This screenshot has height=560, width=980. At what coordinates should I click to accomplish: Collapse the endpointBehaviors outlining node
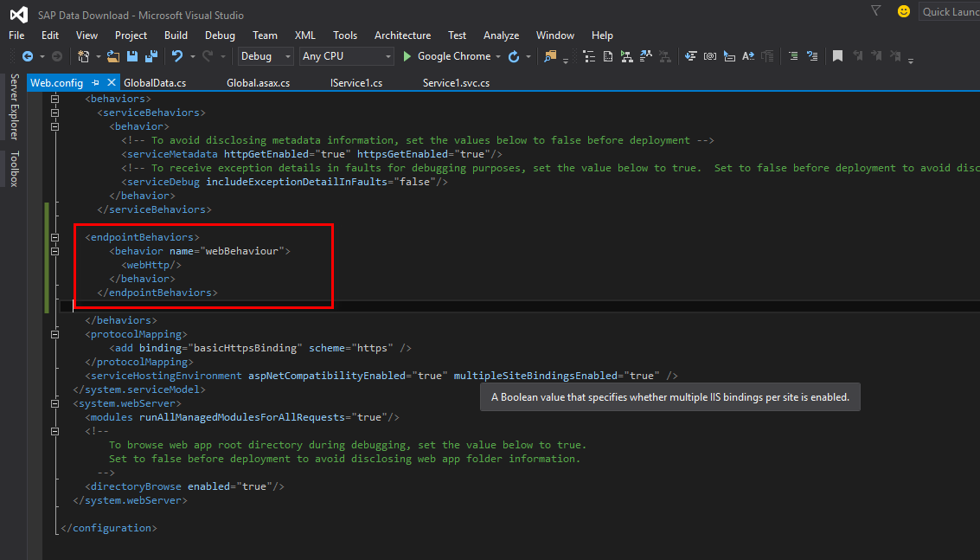(x=54, y=236)
